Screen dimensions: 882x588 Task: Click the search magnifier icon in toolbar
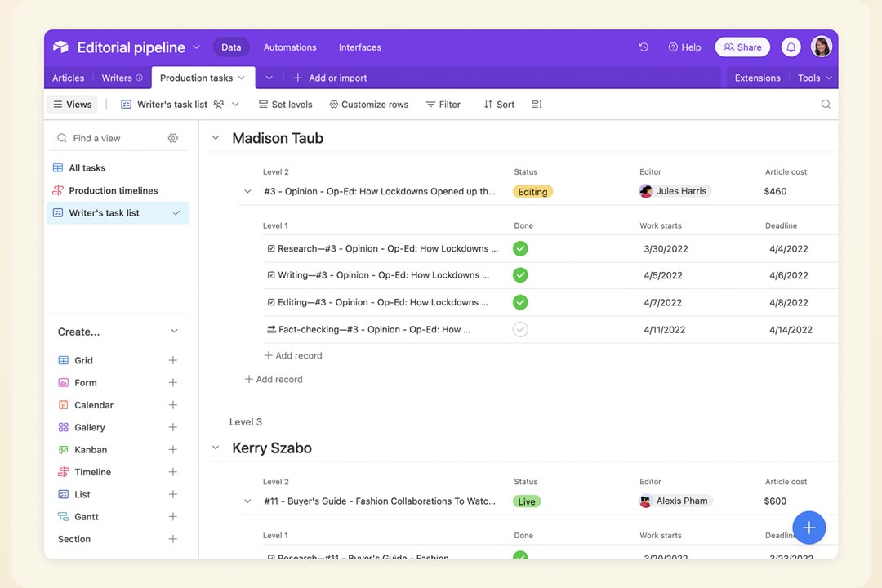tap(826, 105)
